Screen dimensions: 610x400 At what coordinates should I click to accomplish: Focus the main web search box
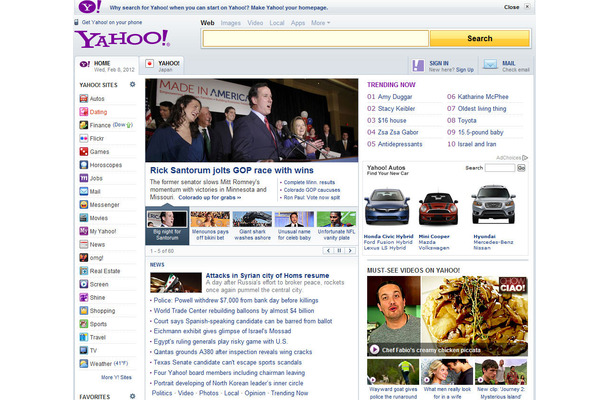316,39
